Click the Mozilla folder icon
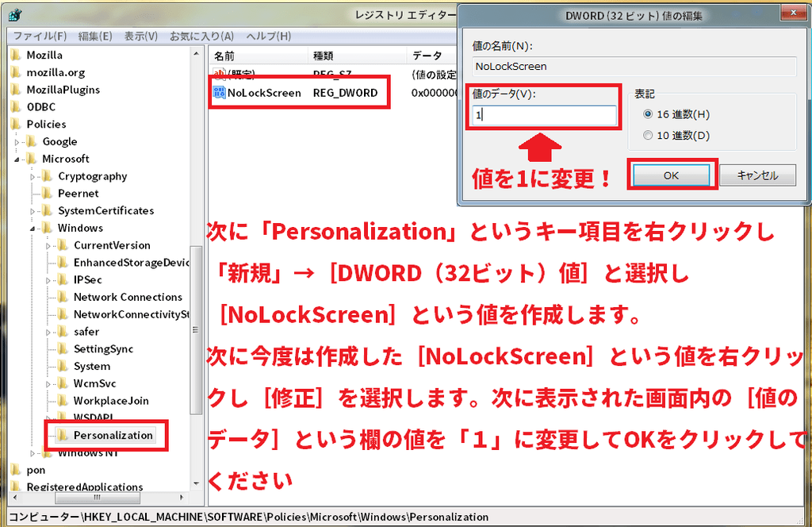 (16, 55)
